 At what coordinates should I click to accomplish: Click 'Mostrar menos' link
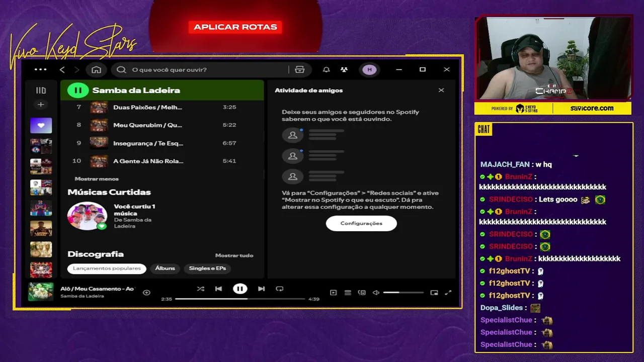97,179
